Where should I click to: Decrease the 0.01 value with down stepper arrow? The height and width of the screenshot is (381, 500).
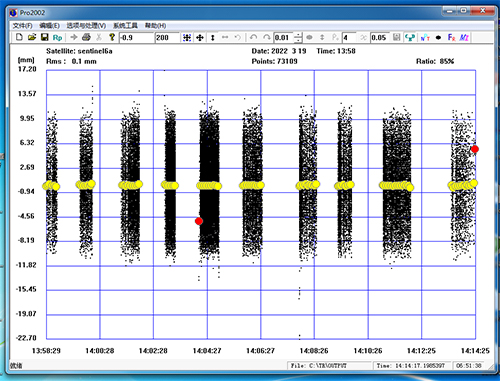pos(298,40)
